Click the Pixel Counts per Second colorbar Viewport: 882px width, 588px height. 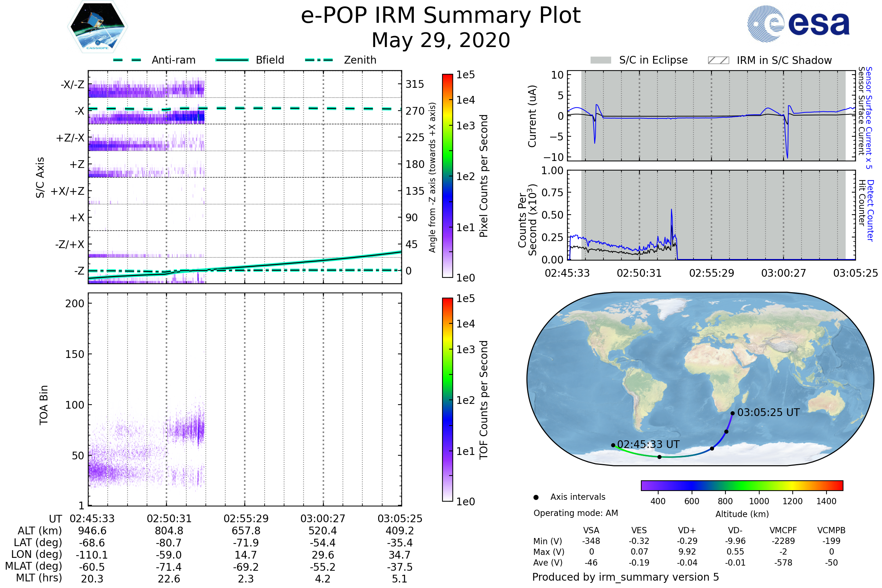(x=447, y=176)
